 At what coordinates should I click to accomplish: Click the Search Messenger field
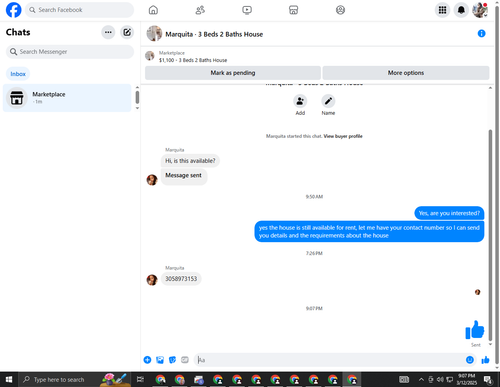click(x=70, y=52)
